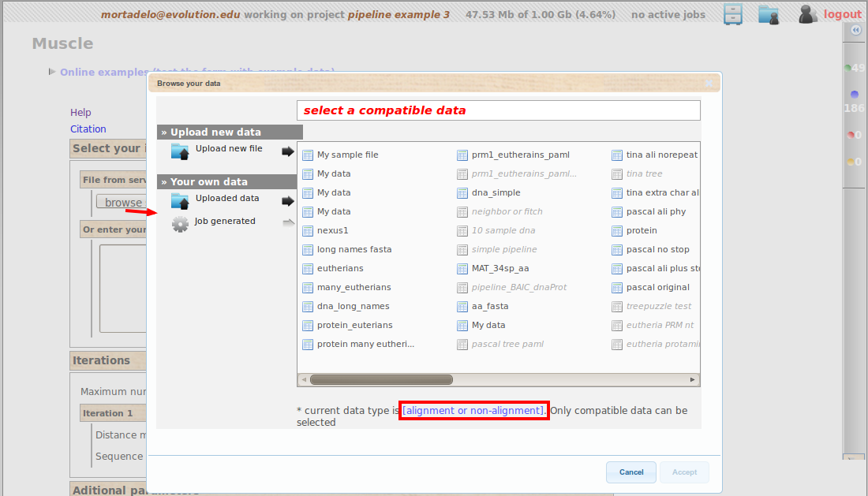Select the nexus1 data file
Viewport: 868px width, 496px height.
[332, 230]
